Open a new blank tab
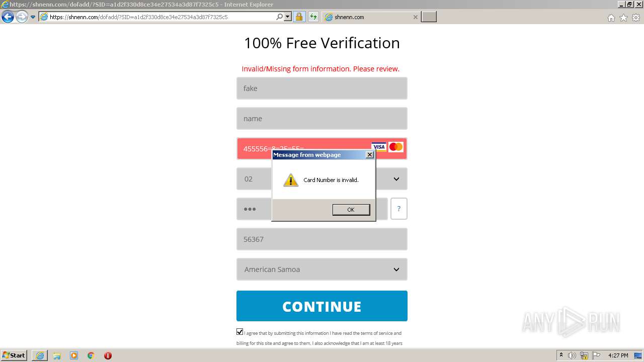This screenshot has width=644, height=362. tap(429, 17)
